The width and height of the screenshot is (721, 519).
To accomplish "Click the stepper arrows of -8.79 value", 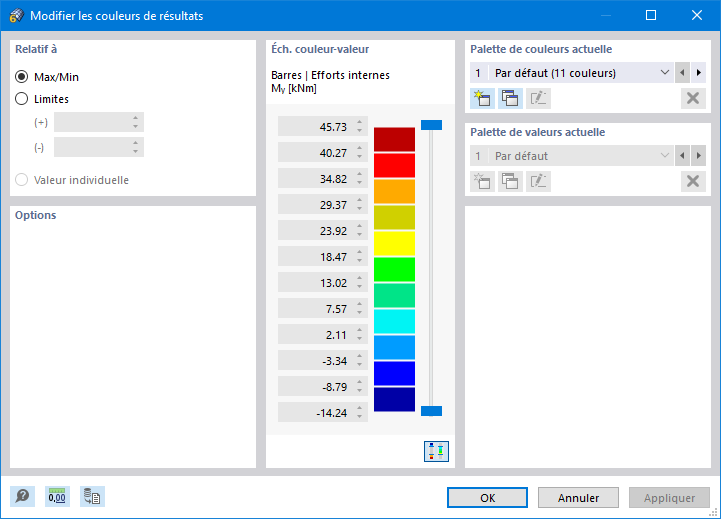I will pos(360,387).
